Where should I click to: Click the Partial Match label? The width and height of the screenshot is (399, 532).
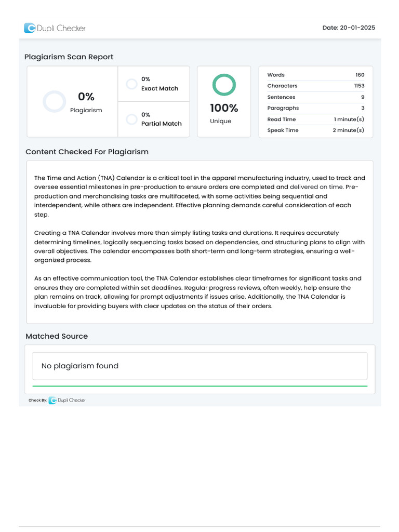pyautogui.click(x=162, y=124)
